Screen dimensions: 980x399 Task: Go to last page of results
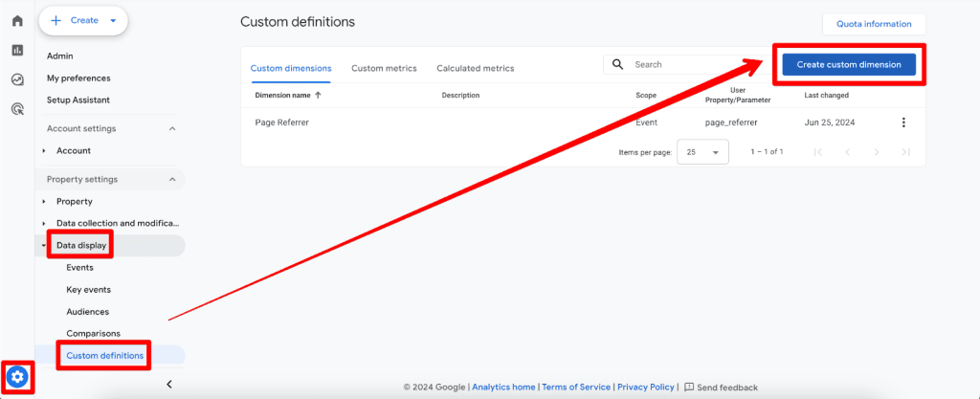[x=906, y=152]
